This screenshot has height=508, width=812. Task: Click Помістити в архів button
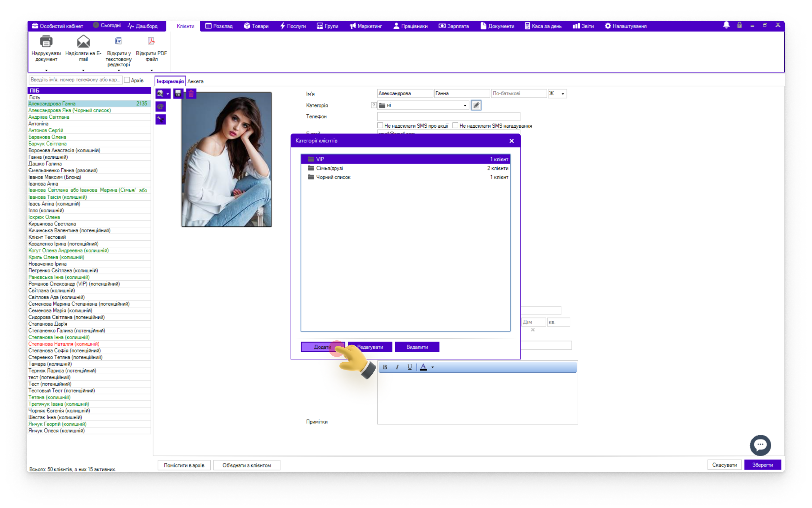pos(184,465)
